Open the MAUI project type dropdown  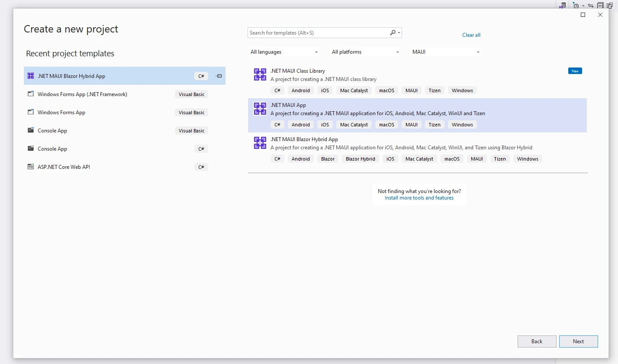tap(446, 52)
